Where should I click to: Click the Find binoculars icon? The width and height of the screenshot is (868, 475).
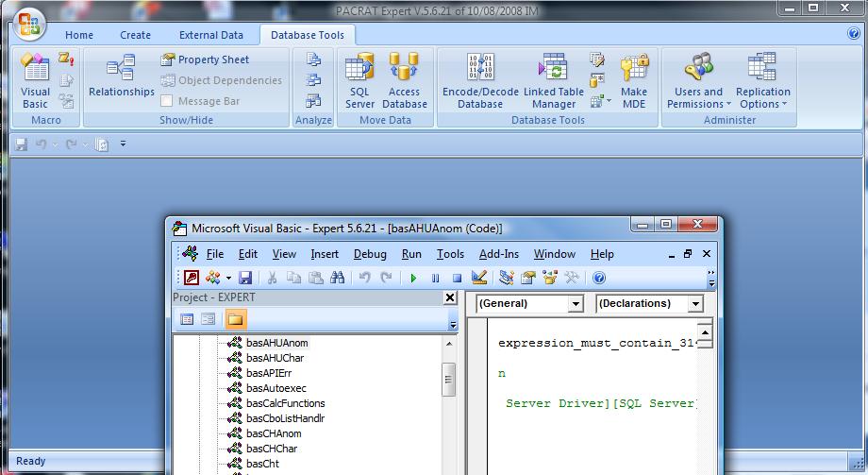337,278
